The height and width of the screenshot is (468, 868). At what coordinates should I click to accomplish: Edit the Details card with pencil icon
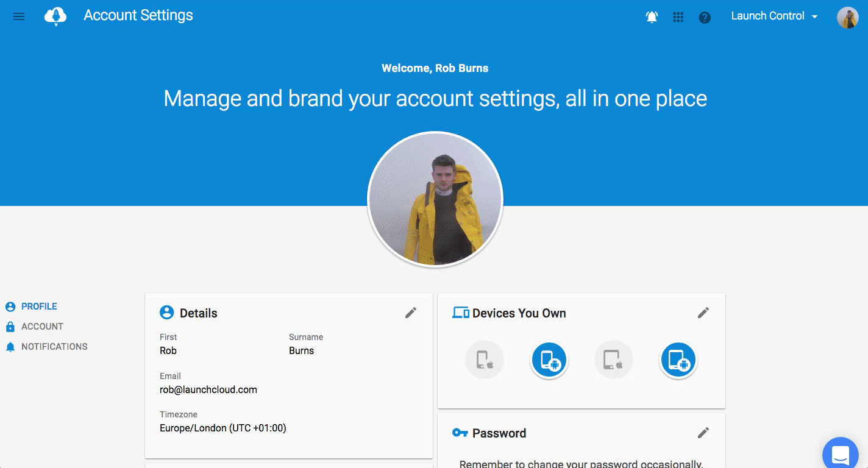point(411,313)
